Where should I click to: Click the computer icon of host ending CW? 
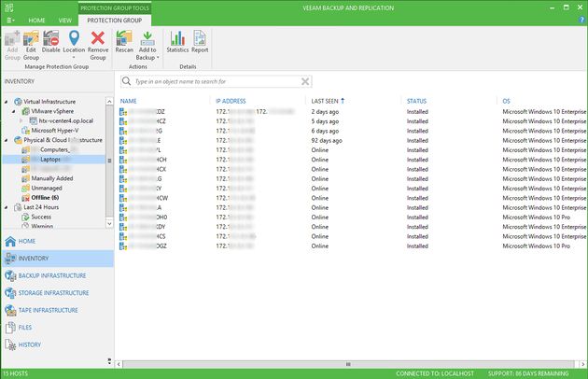[123, 198]
